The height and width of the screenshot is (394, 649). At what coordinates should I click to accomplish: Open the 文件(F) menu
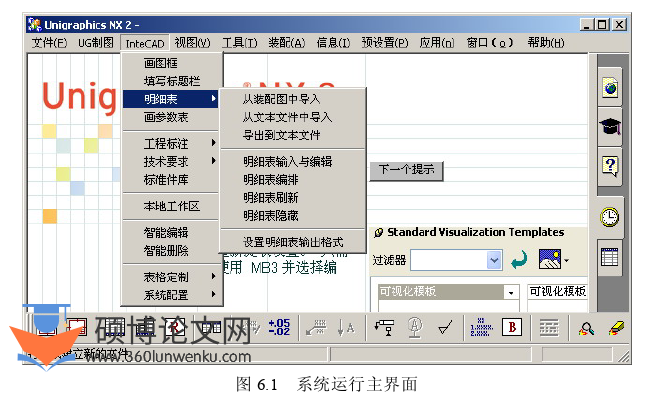(x=49, y=43)
